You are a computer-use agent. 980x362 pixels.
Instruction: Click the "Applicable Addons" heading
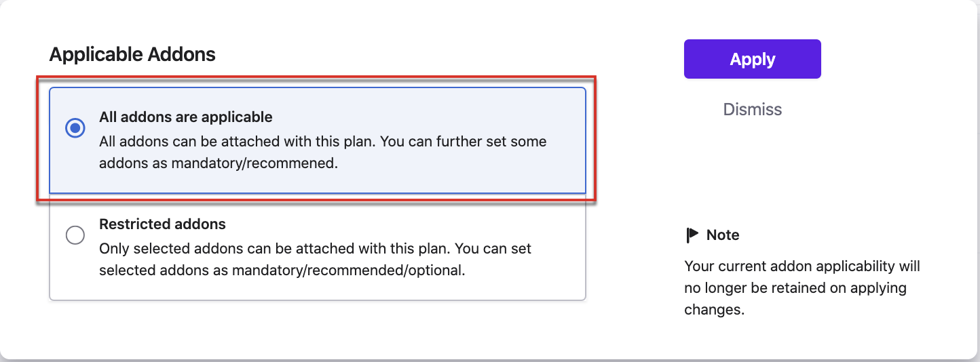(132, 54)
